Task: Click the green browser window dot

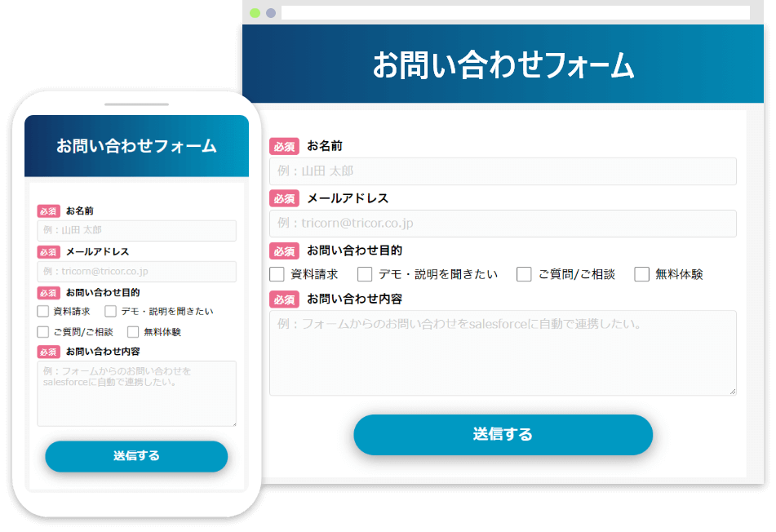Action: click(x=255, y=13)
